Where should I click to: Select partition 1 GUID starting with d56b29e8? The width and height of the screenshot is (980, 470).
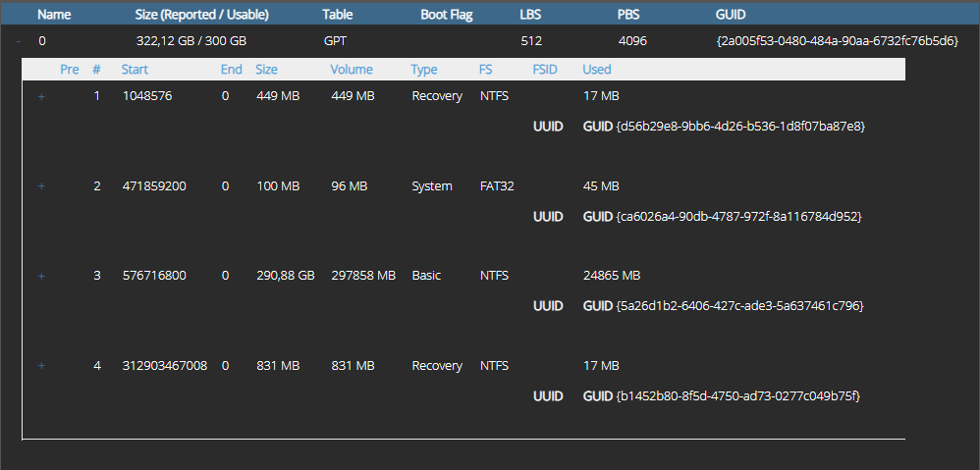[739, 127]
